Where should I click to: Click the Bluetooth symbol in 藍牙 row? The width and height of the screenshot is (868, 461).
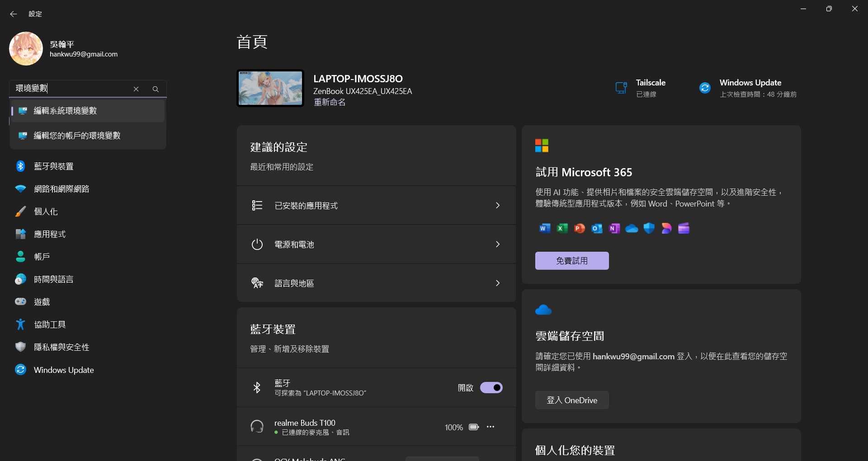[x=257, y=388]
